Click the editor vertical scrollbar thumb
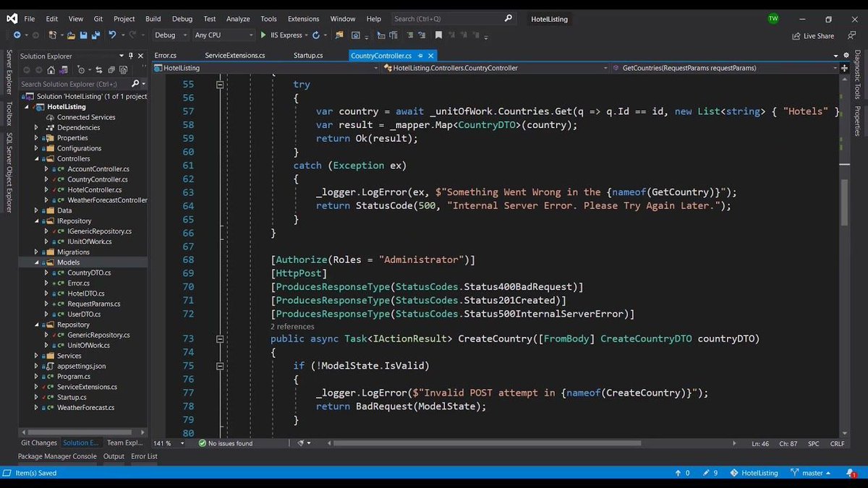 click(x=843, y=204)
